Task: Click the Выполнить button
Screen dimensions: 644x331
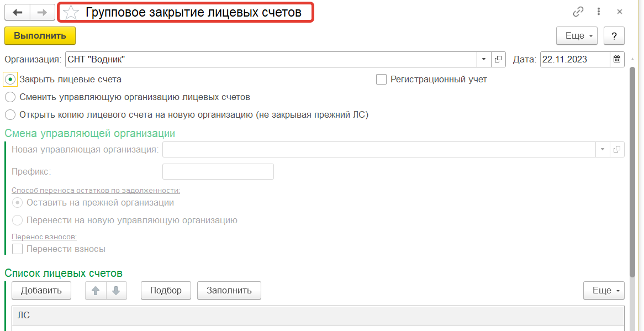Action: (x=40, y=36)
